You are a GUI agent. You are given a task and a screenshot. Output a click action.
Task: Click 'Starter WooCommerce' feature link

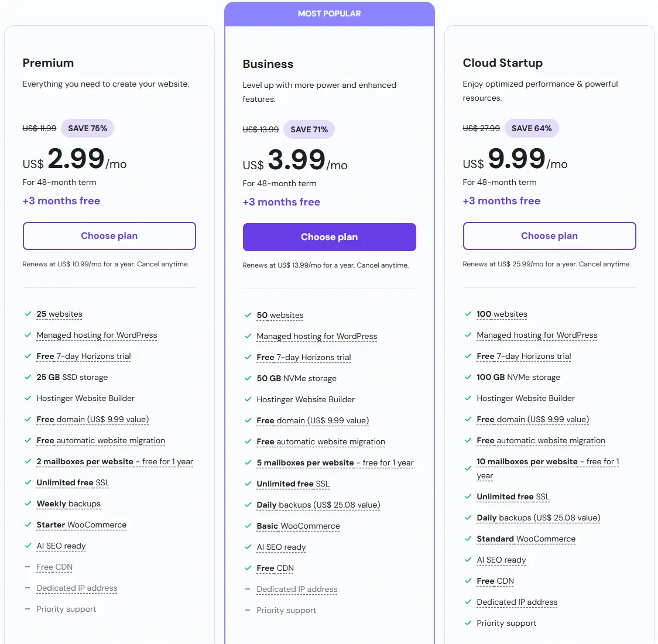pos(81,525)
